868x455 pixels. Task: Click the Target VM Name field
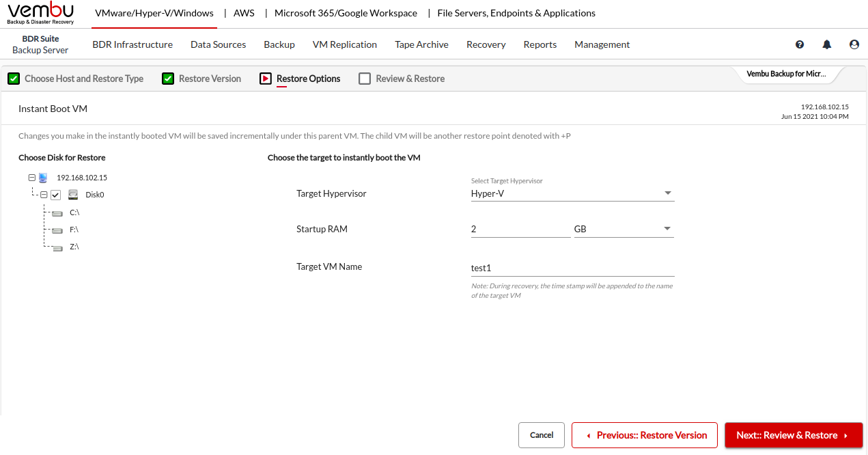pyautogui.click(x=572, y=268)
